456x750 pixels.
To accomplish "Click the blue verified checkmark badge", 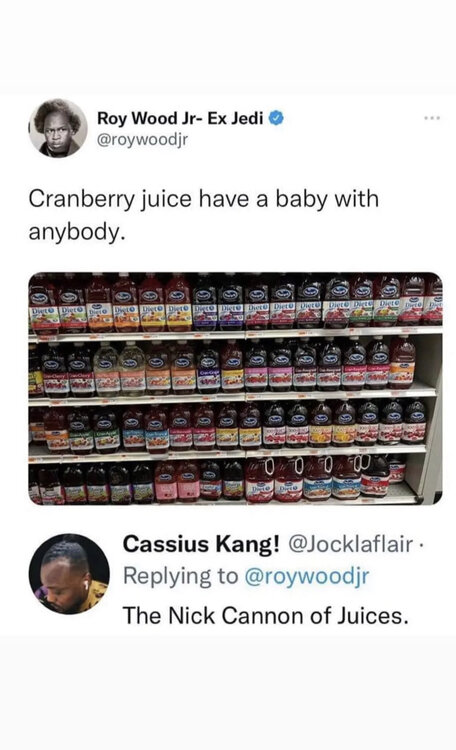I will (x=276, y=118).
